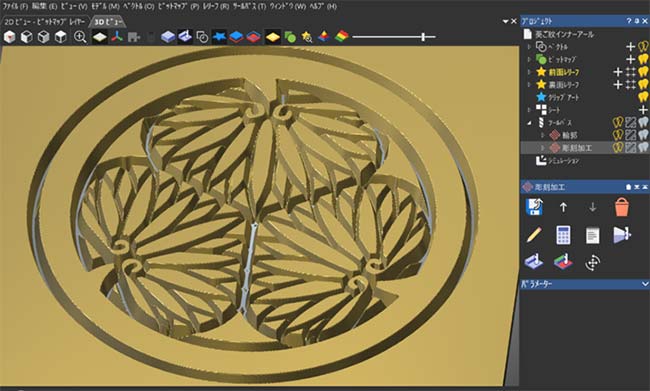650x391 pixels.
Task: Click the light blue relief slab icon
Action: coord(167,37)
